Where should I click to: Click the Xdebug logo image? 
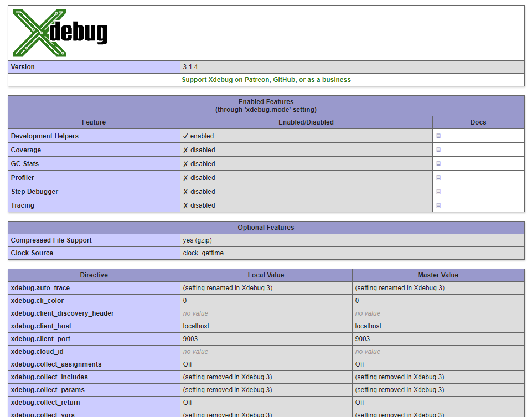tap(60, 33)
